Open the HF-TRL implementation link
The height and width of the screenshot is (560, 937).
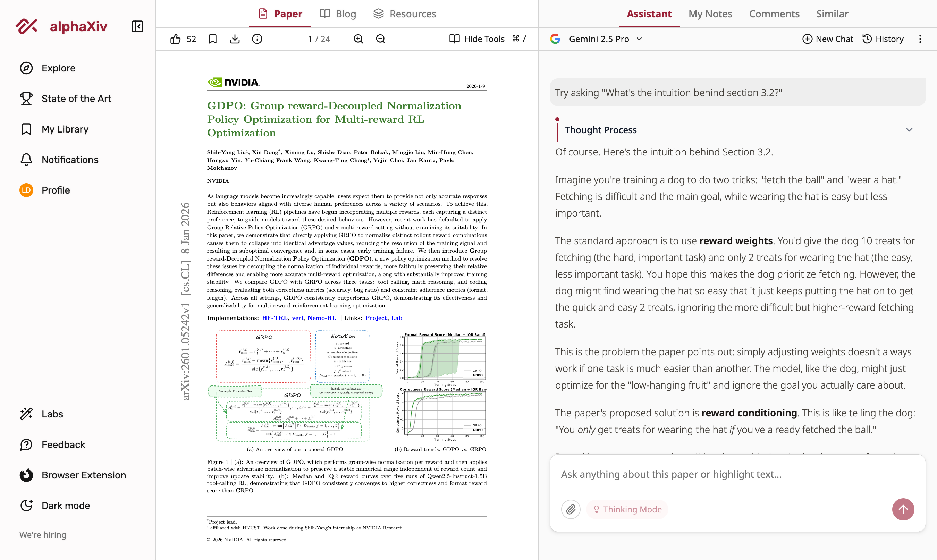[275, 318]
